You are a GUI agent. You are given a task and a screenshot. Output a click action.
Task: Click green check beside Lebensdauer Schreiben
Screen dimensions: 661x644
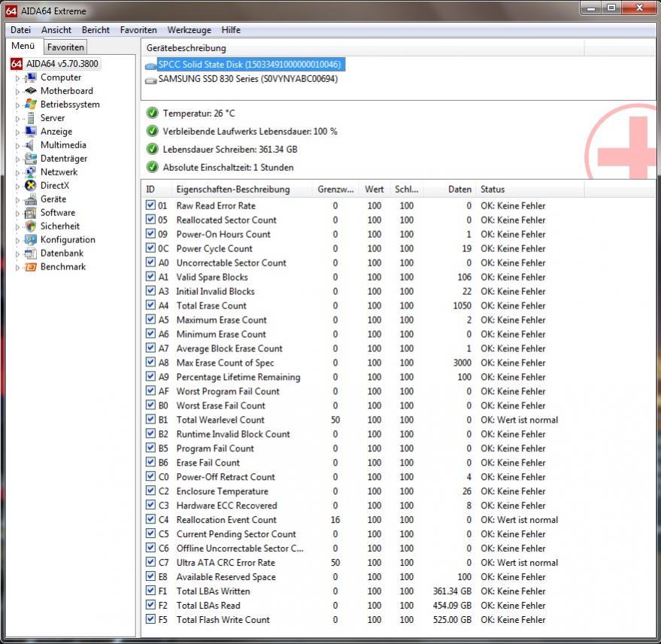[x=152, y=149]
